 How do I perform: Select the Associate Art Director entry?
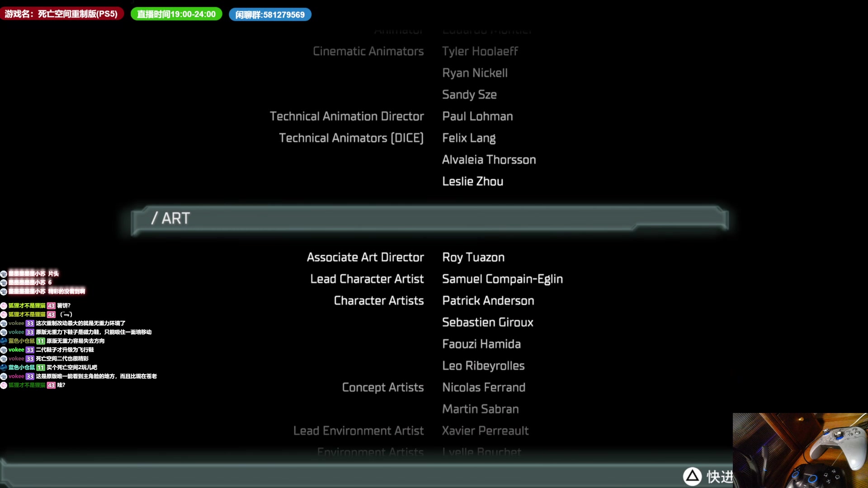pyautogui.click(x=365, y=258)
